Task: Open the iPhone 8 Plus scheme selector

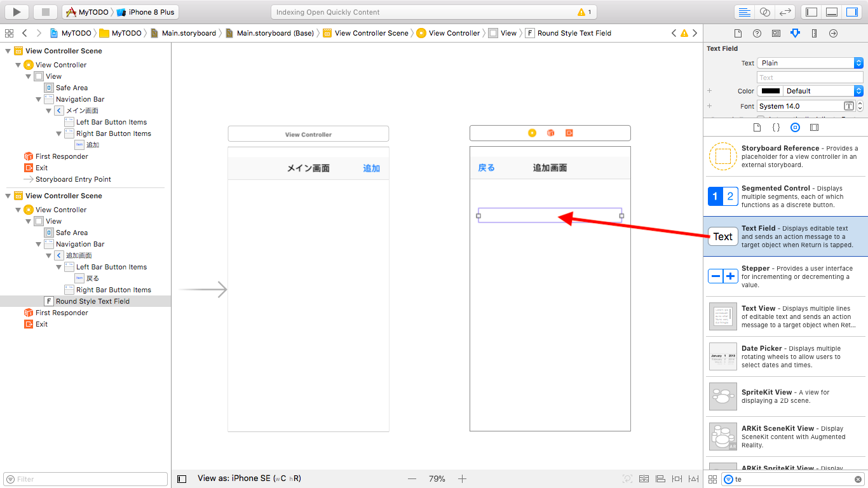Action: 151,11
